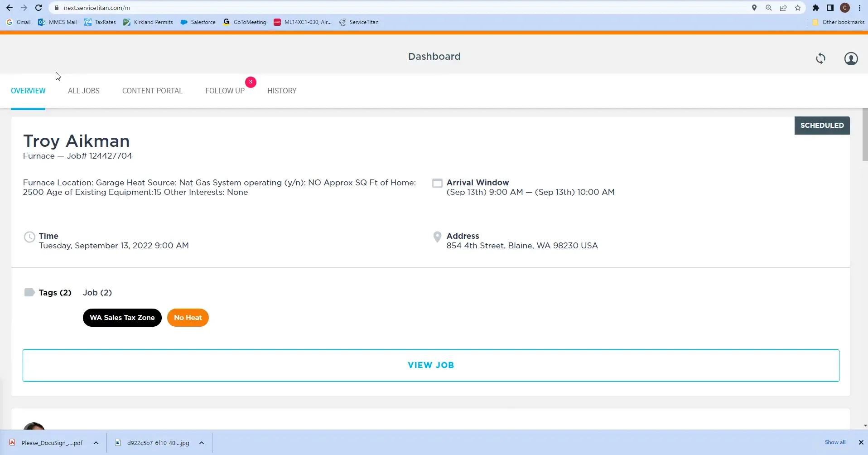The width and height of the screenshot is (868, 455).
Task: Open the FOLLOW UP tab with badge 3
Action: (224, 91)
